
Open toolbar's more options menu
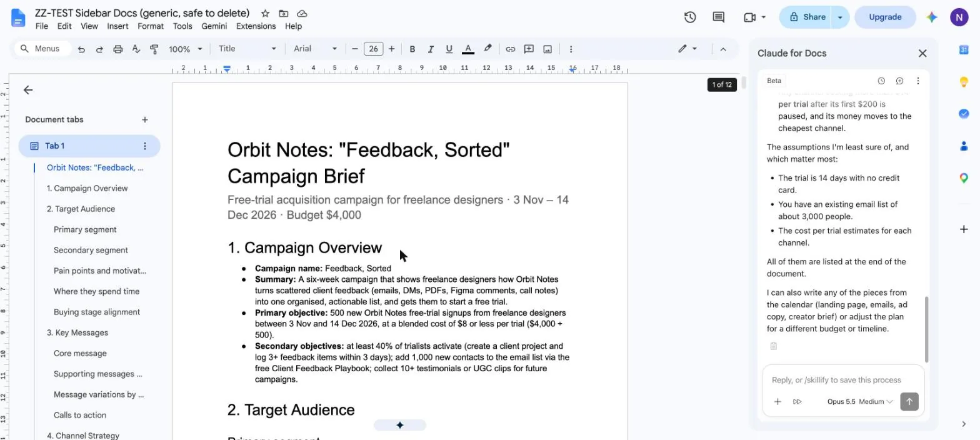(571, 49)
